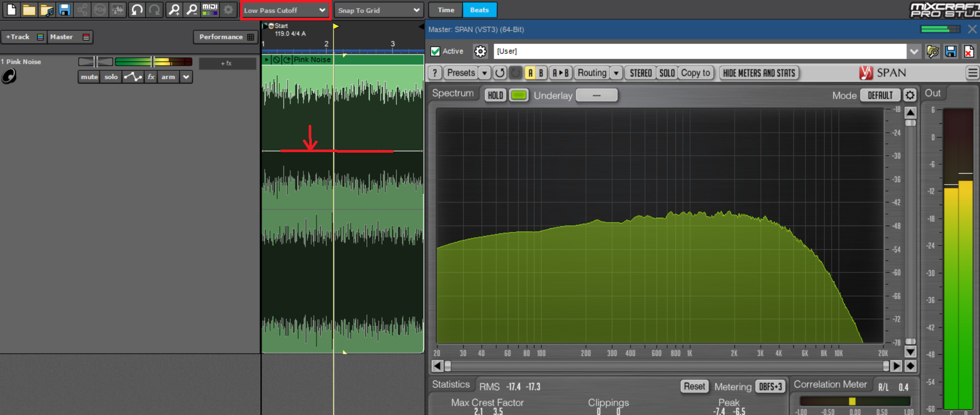980x415 pixels.
Task: Open the Performance panel button
Action: tap(226, 37)
